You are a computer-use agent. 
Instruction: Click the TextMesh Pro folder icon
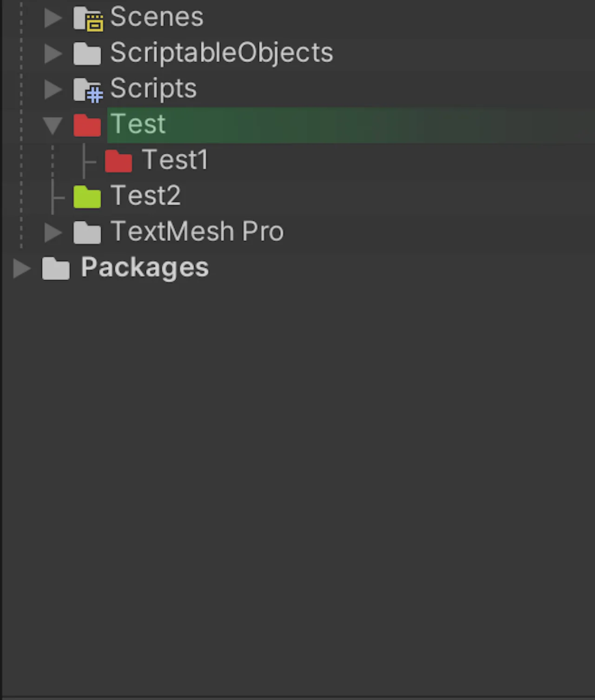[x=87, y=232]
